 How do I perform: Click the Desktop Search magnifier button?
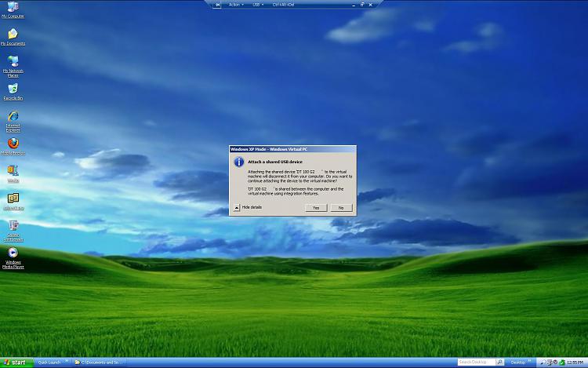(499, 362)
